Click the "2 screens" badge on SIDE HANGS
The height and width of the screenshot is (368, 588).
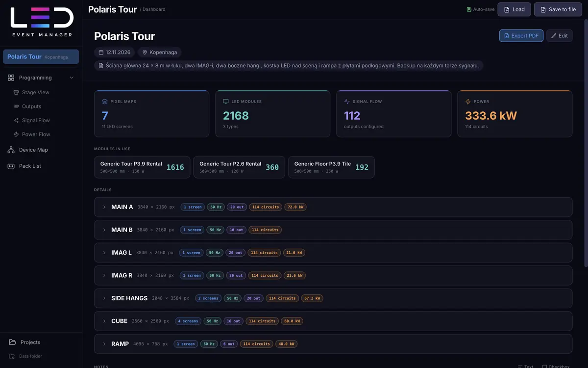208,298
